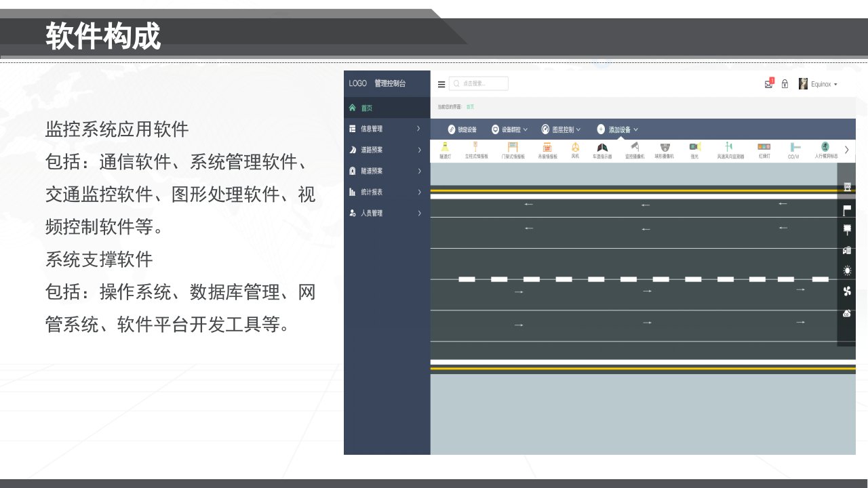
Task: Toggle the hamburger sidebar menu button
Action: click(441, 85)
